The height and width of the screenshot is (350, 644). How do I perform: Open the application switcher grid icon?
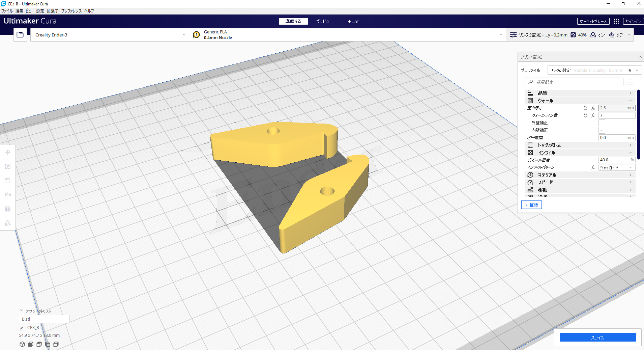pos(616,21)
